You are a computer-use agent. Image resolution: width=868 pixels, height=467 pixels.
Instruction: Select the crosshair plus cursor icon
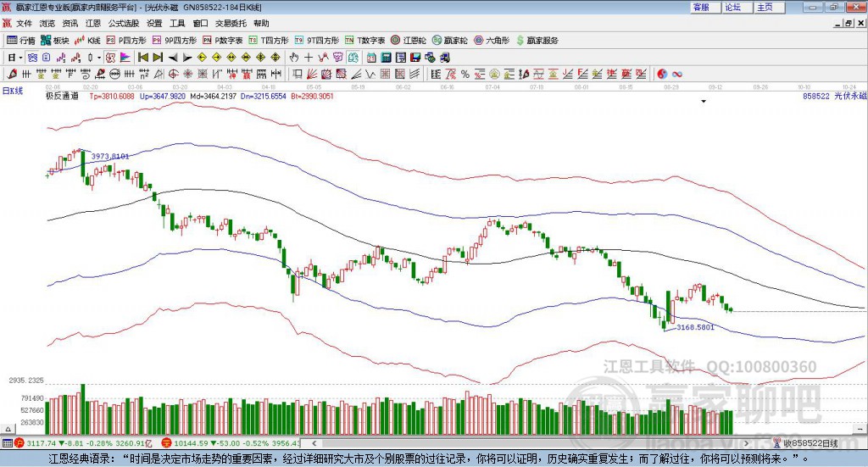point(309,58)
